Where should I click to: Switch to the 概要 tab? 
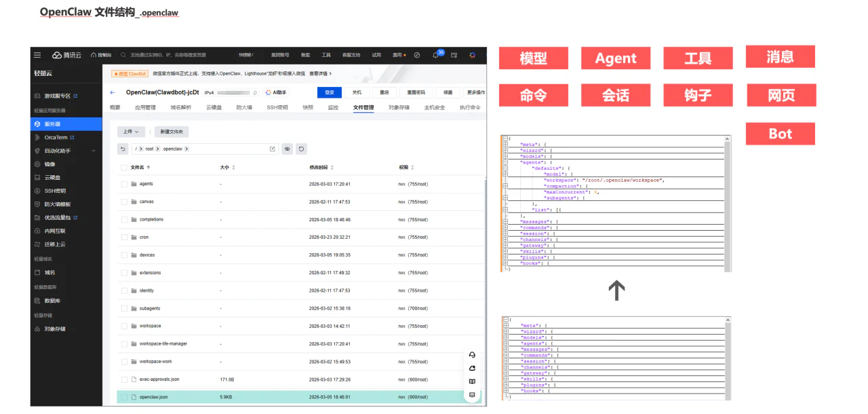point(115,107)
